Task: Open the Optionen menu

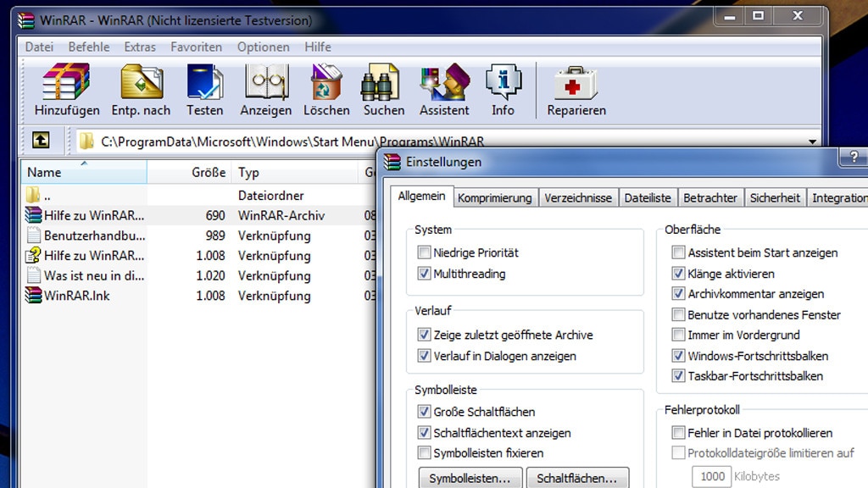Action: [x=264, y=47]
